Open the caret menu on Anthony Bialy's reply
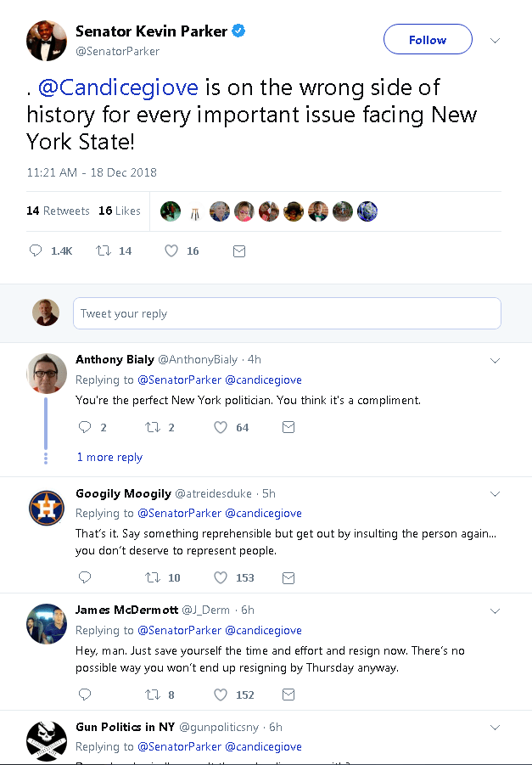The height and width of the screenshot is (765, 532). [495, 360]
